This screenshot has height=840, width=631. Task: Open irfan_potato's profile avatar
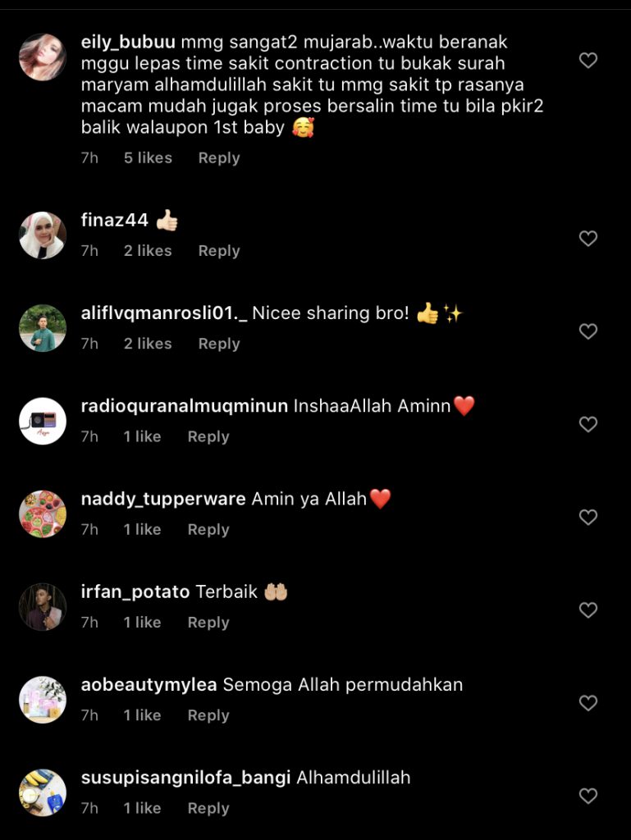click(x=43, y=607)
